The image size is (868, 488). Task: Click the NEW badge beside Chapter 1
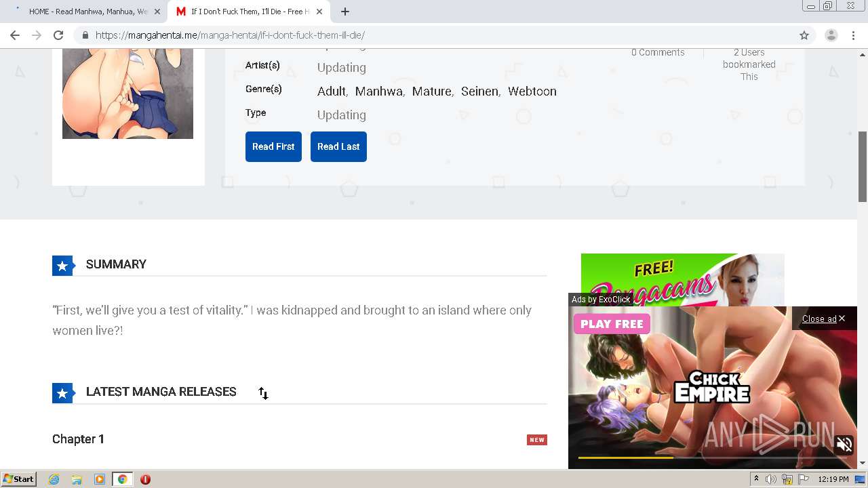pos(537,440)
